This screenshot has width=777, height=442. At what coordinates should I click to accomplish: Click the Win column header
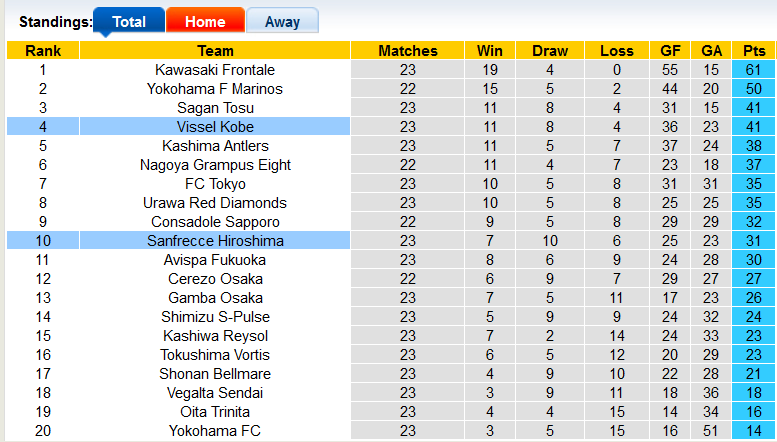489,51
